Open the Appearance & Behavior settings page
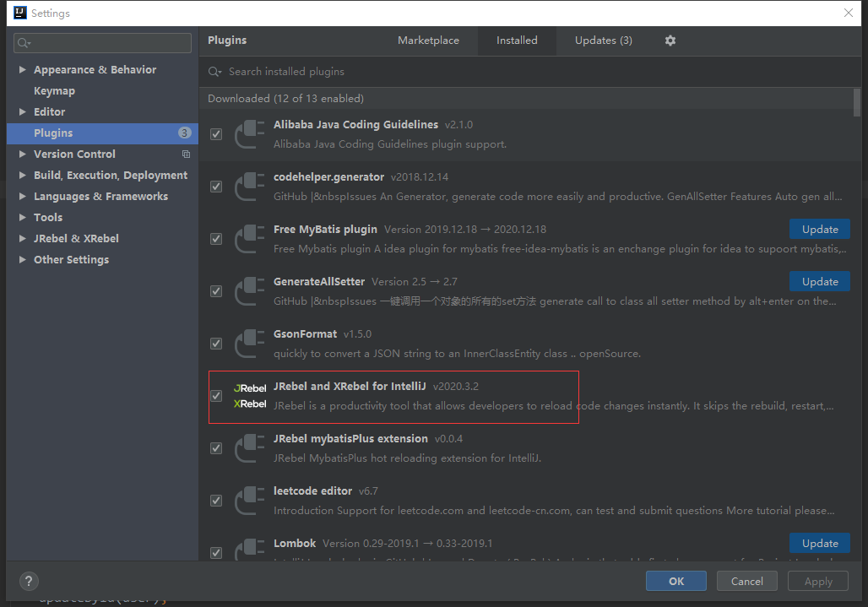The image size is (868, 607). click(x=95, y=70)
